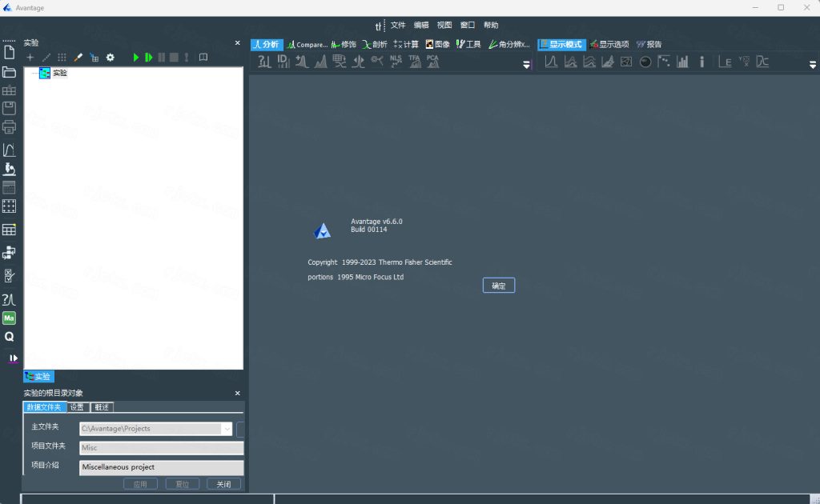Open the book icon in 实验 toolbar

click(x=203, y=58)
